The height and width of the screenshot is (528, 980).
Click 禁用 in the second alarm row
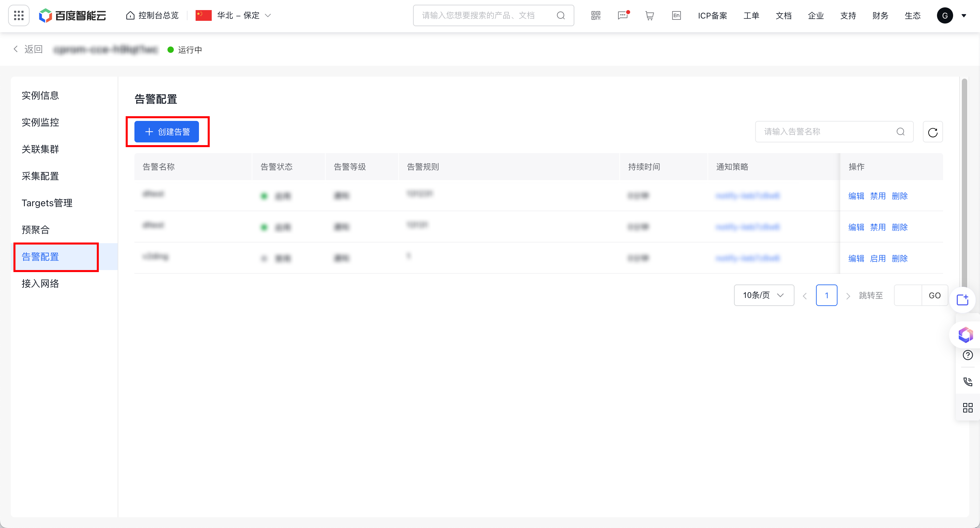[x=878, y=227]
